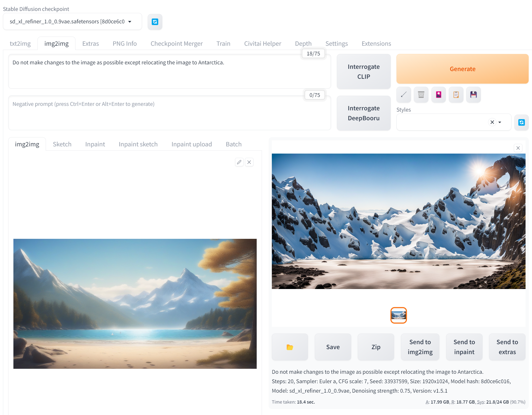This screenshot has width=532, height=415.
Task: Send the result to inpaint
Action: pyautogui.click(x=464, y=347)
